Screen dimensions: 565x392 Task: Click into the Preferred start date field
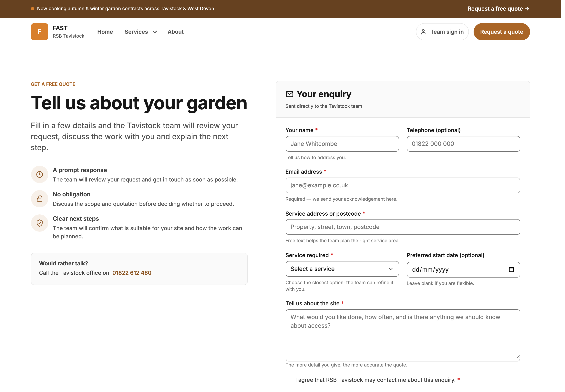pos(463,269)
